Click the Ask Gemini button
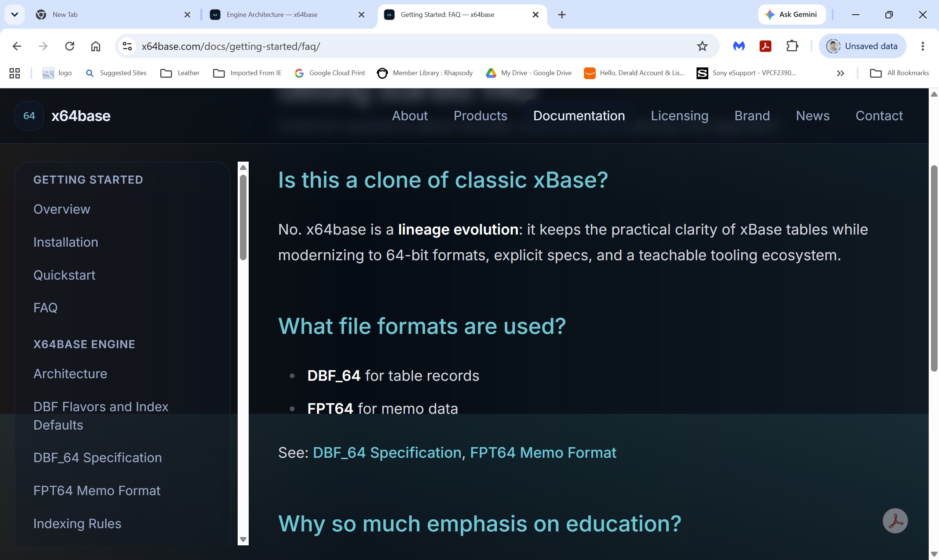Screen dimensions: 939x560 tap(792, 14)
